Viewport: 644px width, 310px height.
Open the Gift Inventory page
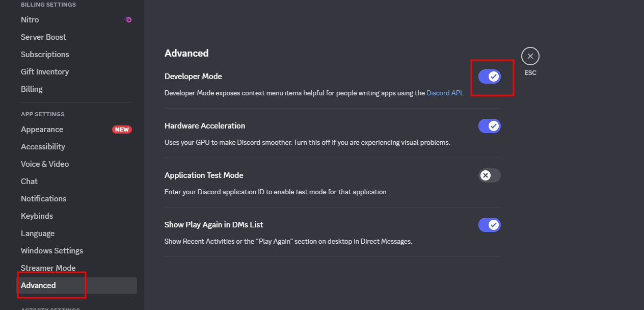(x=76, y=72)
